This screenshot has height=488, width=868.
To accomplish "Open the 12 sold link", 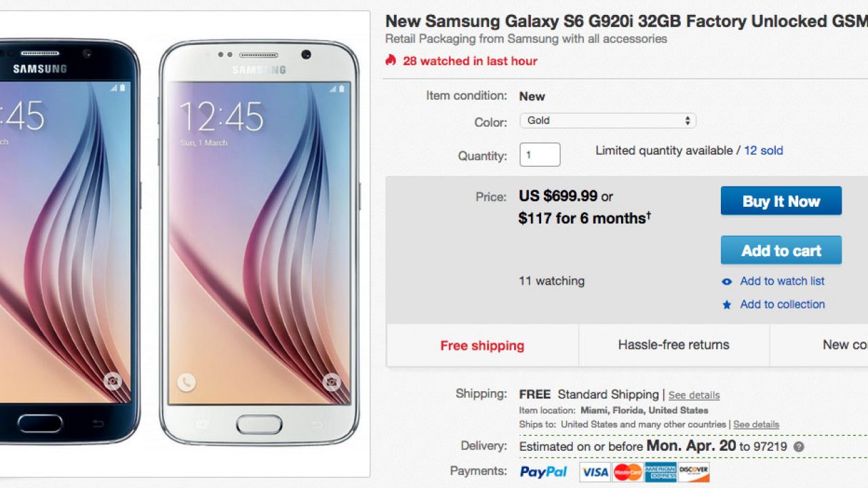I will click(x=764, y=150).
